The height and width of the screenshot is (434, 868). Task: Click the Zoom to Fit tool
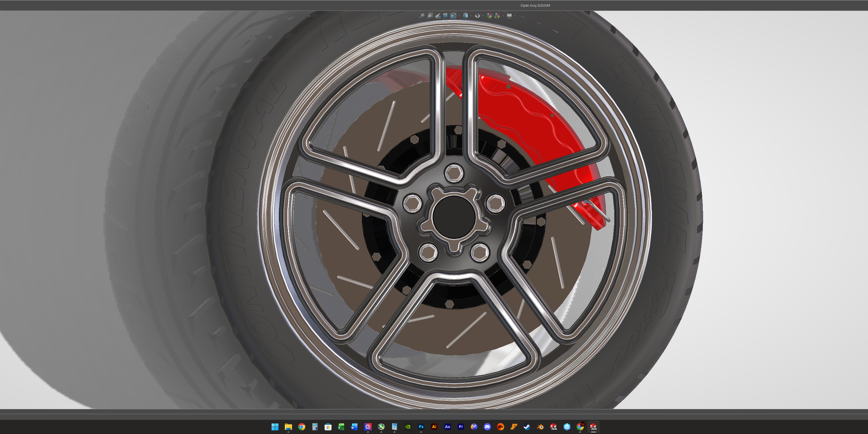(422, 16)
